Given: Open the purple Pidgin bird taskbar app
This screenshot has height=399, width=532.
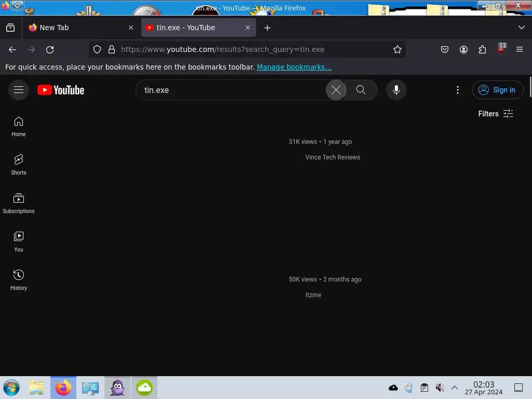Looking at the screenshot, I should [117, 388].
